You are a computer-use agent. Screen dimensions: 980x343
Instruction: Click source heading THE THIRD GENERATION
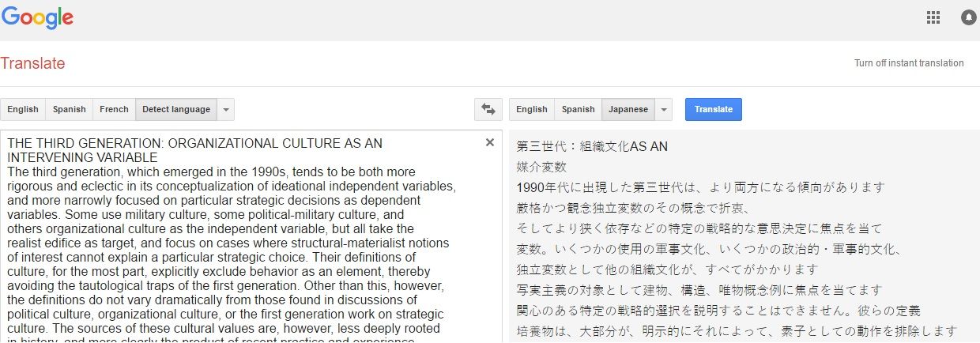click(194, 143)
